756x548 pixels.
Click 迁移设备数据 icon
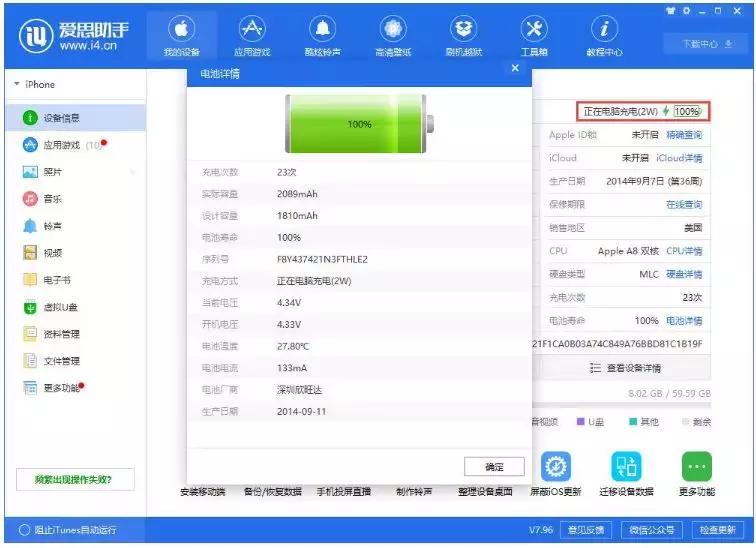pos(626,466)
